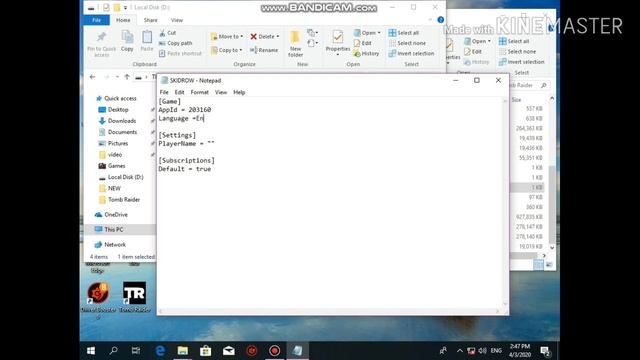Open Tomb Raider desktop shortcut
Screen dimensions: 640x360
[134, 297]
